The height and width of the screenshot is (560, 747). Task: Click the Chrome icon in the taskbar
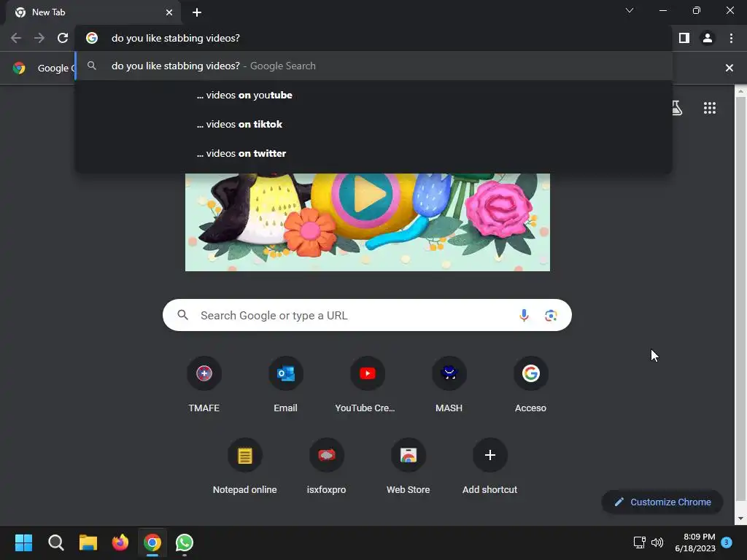pos(152,542)
